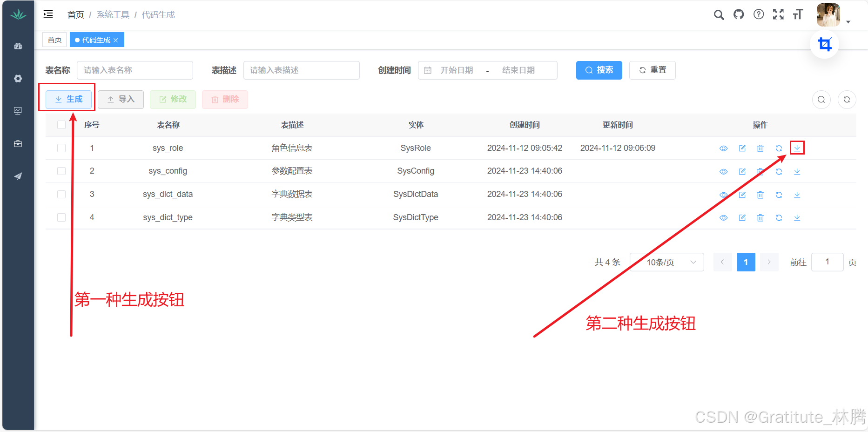
Task: Download generated code for sys_config
Action: click(x=797, y=171)
